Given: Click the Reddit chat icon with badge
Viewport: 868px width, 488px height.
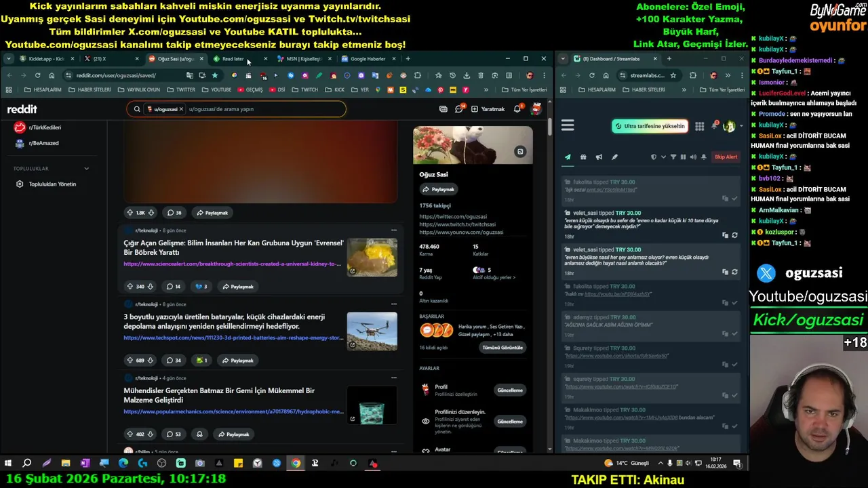Looking at the screenshot, I should click(x=459, y=108).
